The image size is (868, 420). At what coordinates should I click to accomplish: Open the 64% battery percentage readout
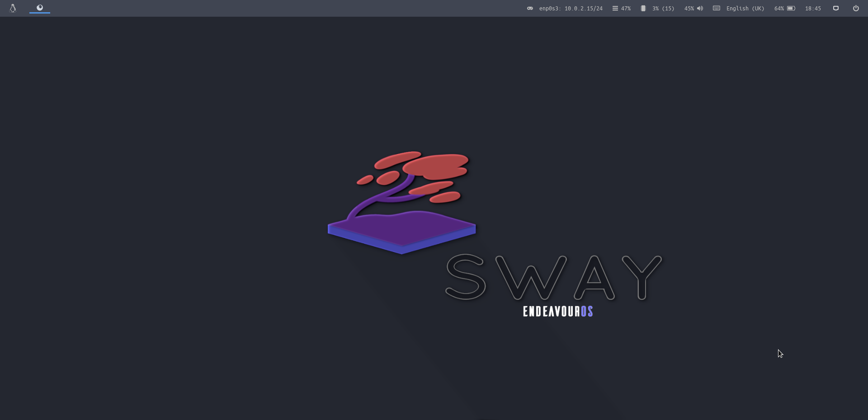(779, 9)
